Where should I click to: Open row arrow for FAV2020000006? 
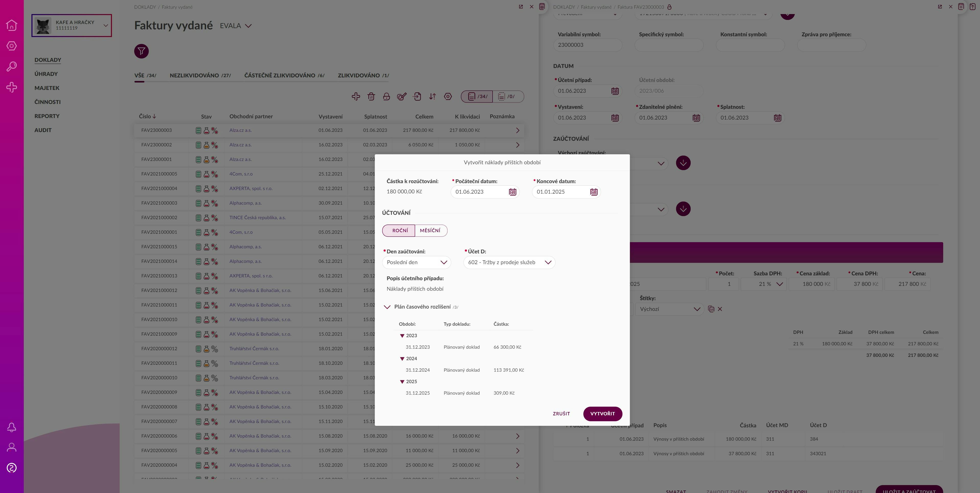(x=517, y=436)
